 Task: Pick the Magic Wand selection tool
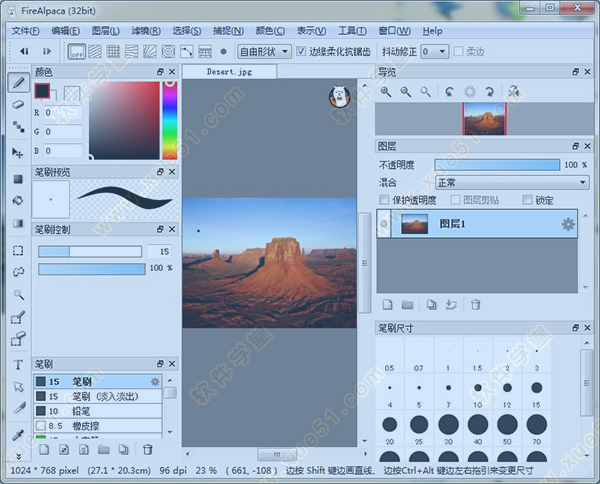(x=17, y=295)
